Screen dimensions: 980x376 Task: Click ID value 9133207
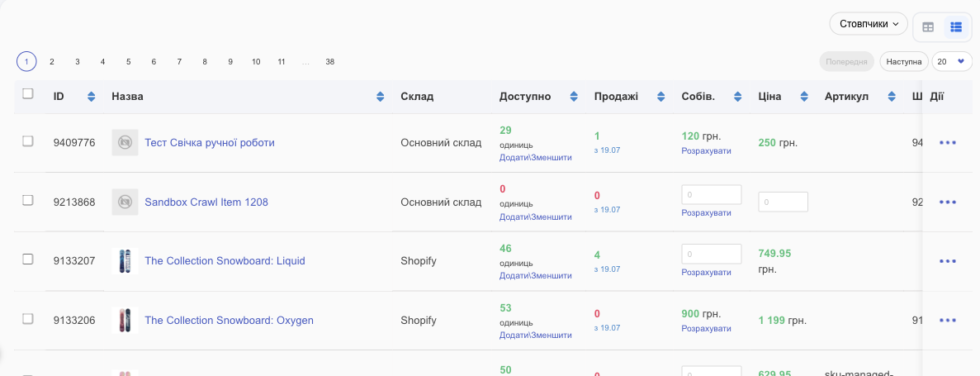(x=74, y=261)
